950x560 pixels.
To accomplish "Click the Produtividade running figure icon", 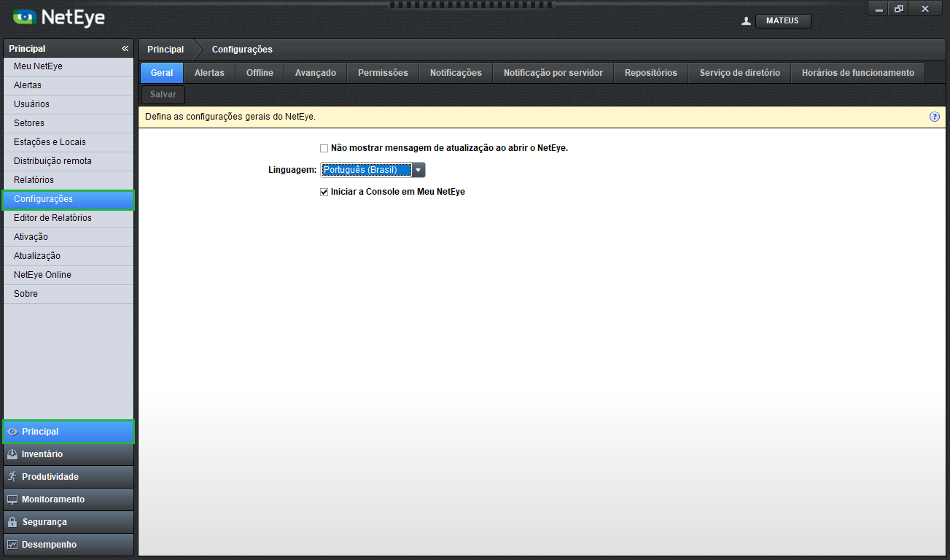I will tap(12, 477).
